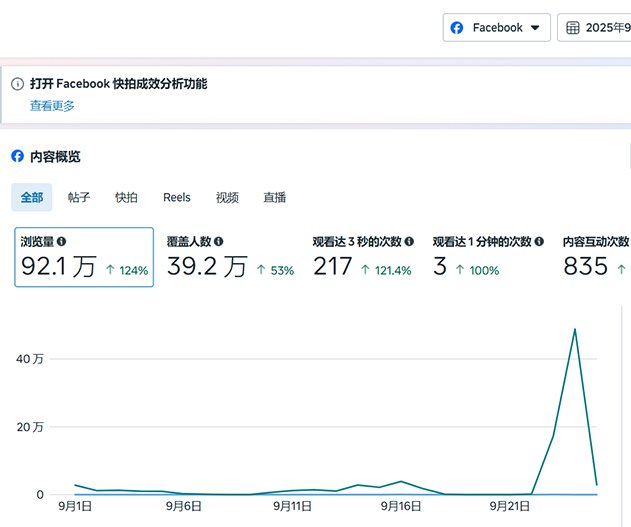Screen dimensions: 631x527
Task: Click info icon beside 观看达 3 秒的次数
Action: coord(410,241)
